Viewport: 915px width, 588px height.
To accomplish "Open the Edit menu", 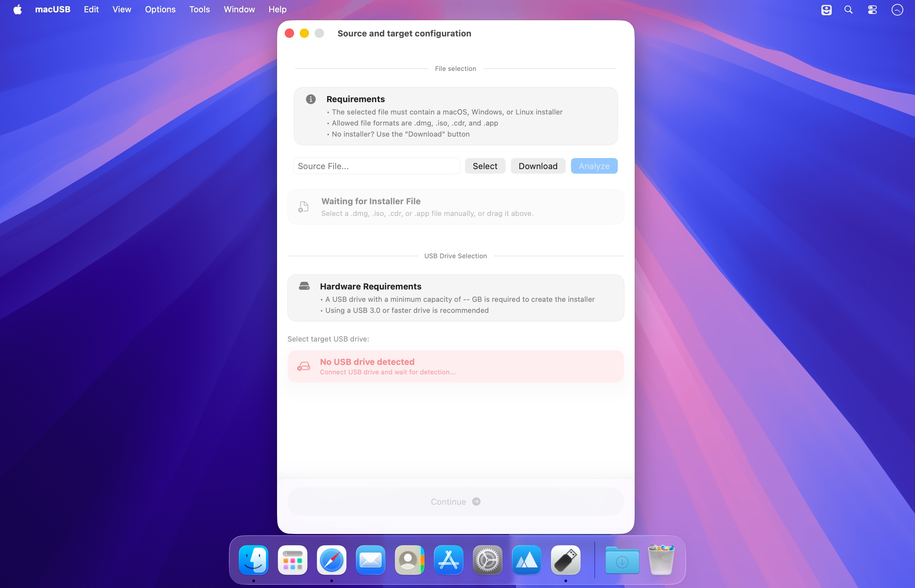I will (91, 9).
